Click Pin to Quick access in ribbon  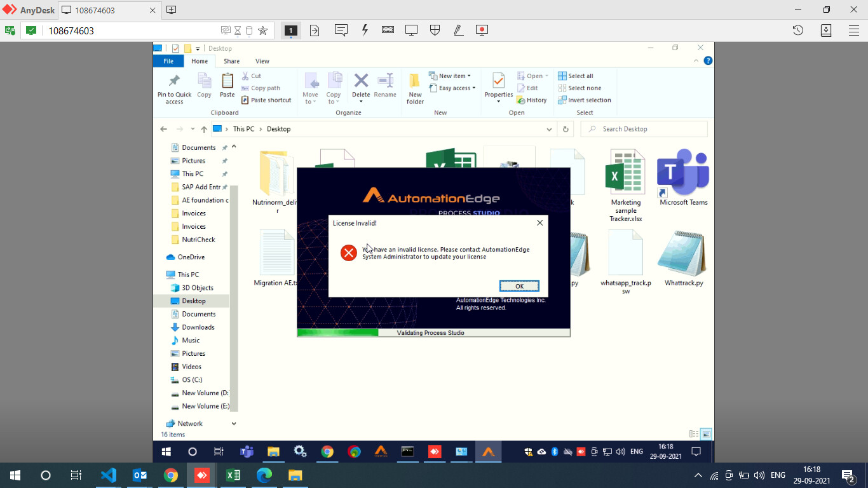tap(174, 88)
